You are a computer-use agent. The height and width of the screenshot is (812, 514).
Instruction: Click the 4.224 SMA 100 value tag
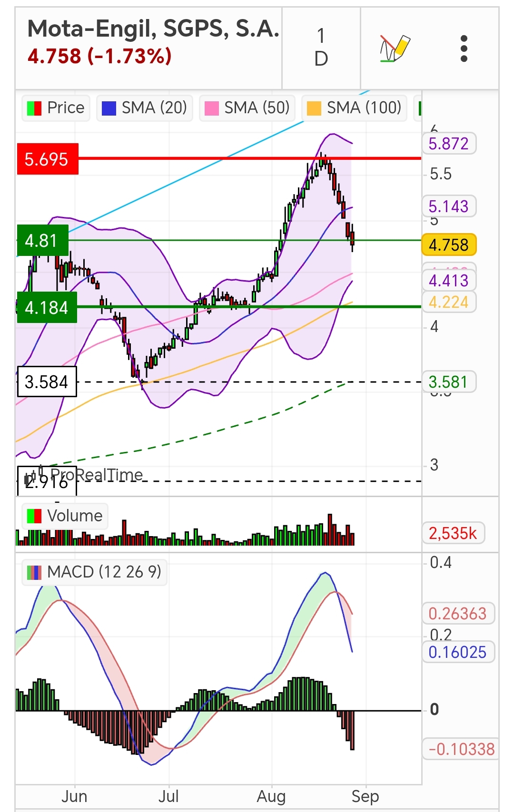449,302
